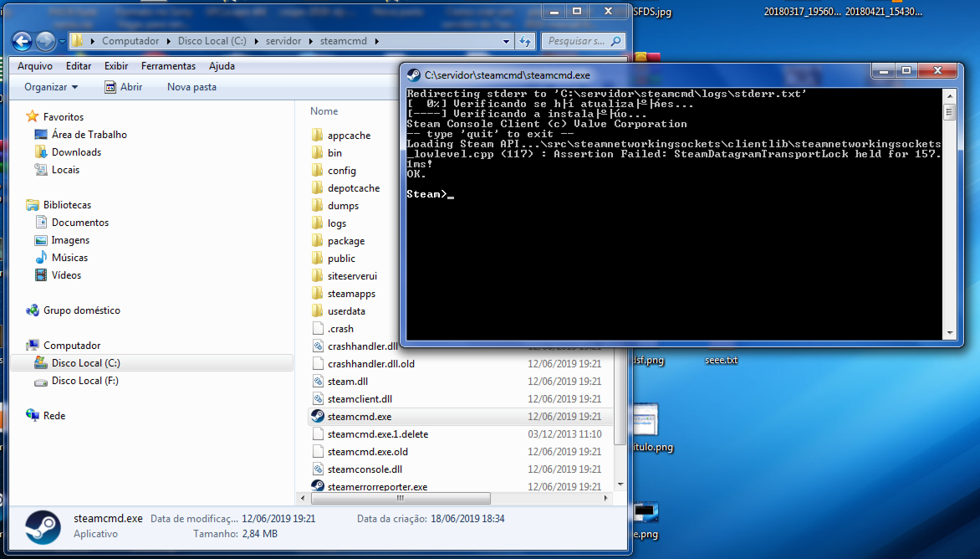Open the Ajuda menu

pyautogui.click(x=222, y=65)
